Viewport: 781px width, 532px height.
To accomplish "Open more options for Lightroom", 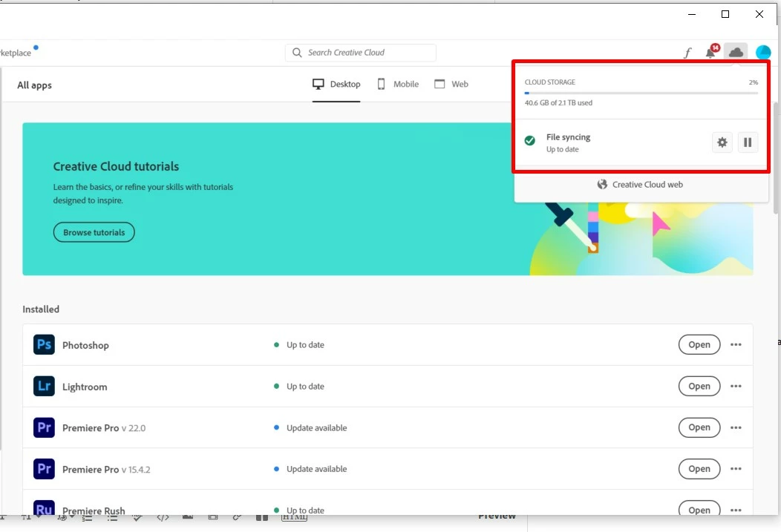I will 736,386.
